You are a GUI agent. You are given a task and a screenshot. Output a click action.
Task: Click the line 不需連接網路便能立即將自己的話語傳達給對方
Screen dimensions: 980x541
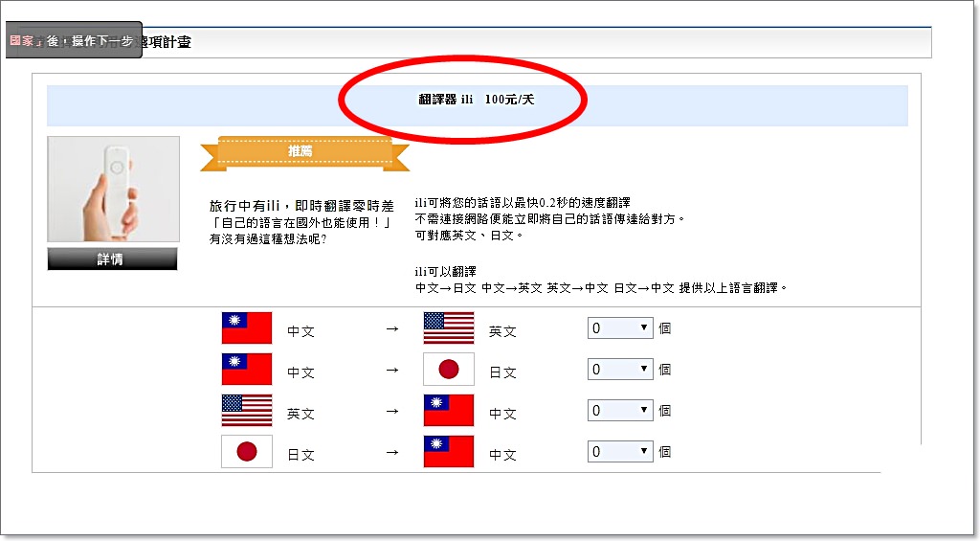(x=550, y=219)
